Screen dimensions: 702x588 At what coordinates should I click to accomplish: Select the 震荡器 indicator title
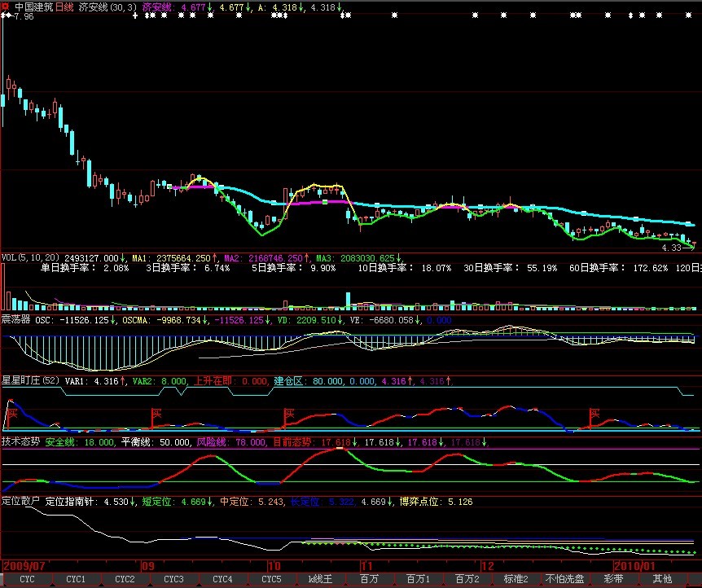coord(16,320)
